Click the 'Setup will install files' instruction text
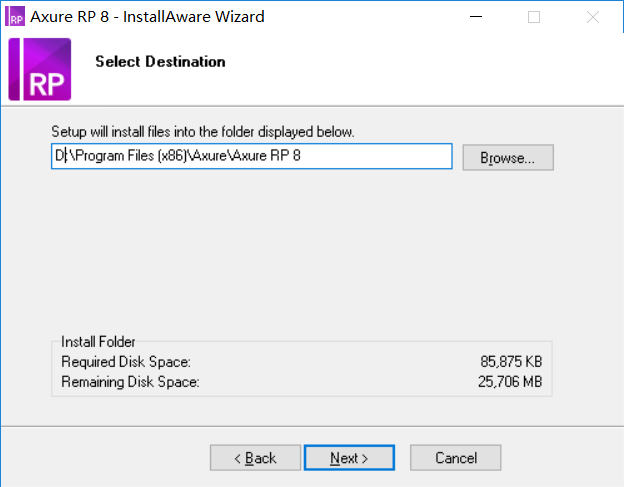This screenshot has width=624, height=487. [x=203, y=132]
